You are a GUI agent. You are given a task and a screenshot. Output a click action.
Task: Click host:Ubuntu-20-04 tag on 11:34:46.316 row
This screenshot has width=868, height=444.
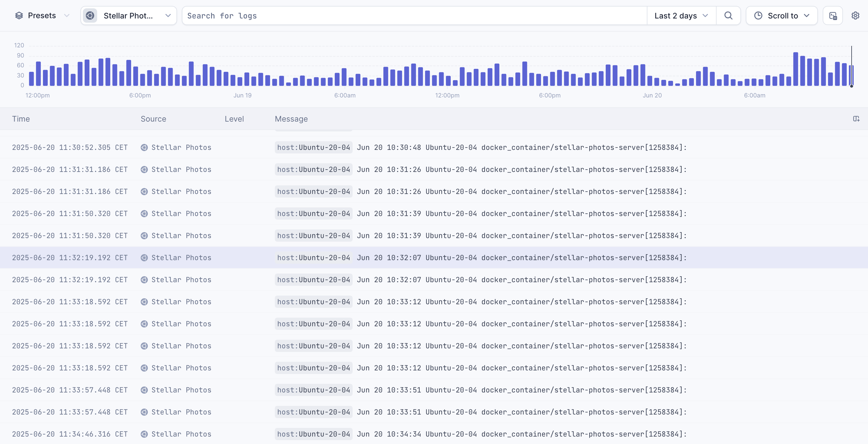[x=313, y=434]
